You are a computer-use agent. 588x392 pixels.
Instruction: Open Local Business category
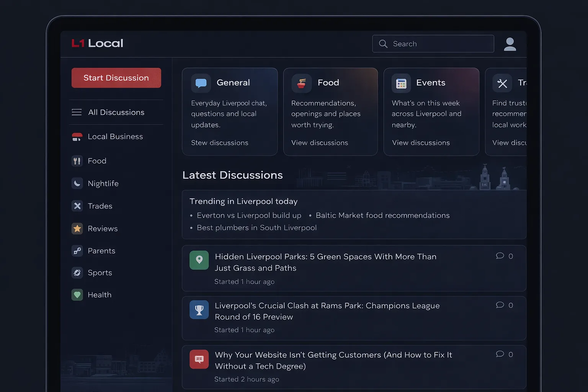[x=115, y=137]
